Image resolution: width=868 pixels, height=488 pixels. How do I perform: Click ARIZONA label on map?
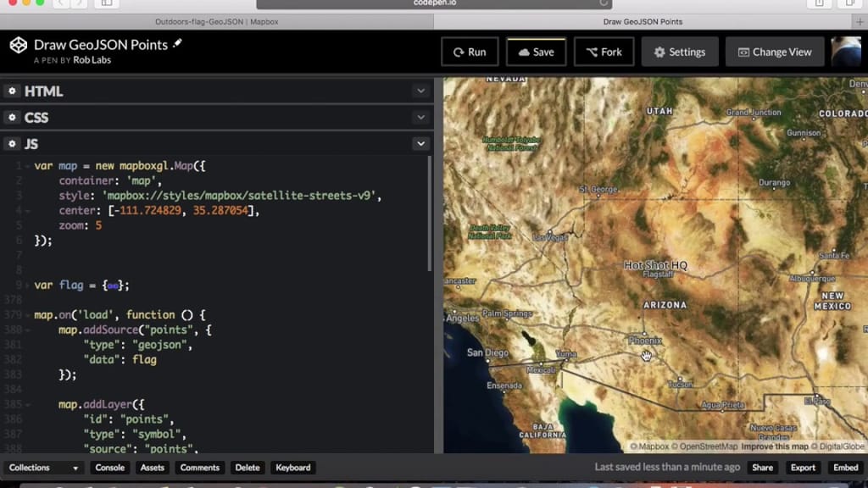coord(665,305)
